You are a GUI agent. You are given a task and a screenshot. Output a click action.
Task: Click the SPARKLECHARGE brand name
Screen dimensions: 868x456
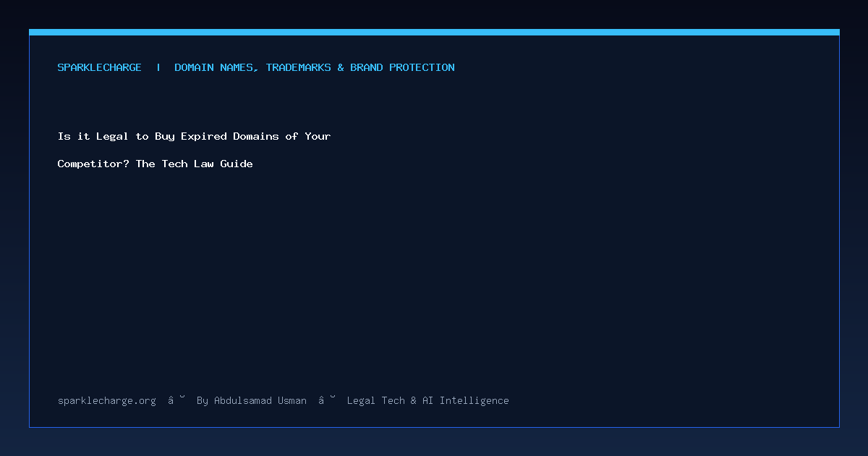(100, 67)
